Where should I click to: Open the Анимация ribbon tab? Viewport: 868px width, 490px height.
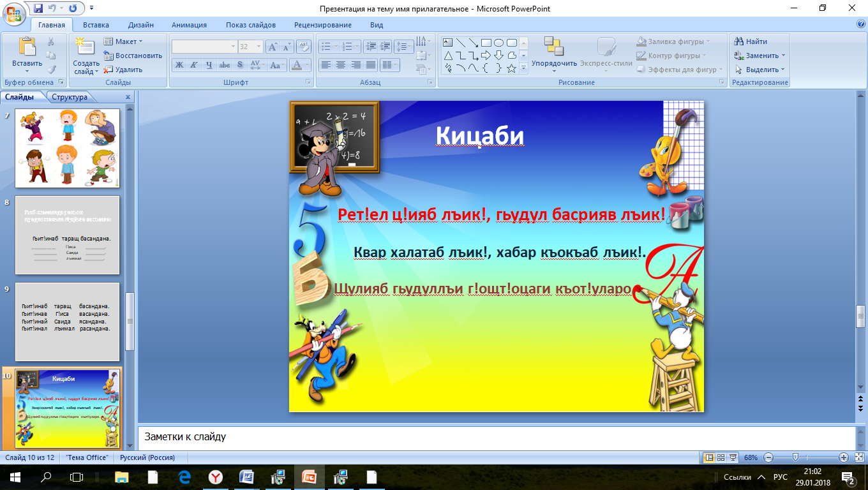point(189,25)
